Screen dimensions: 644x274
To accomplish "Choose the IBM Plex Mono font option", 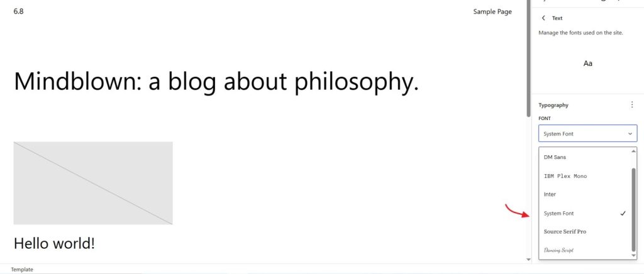I will (565, 176).
